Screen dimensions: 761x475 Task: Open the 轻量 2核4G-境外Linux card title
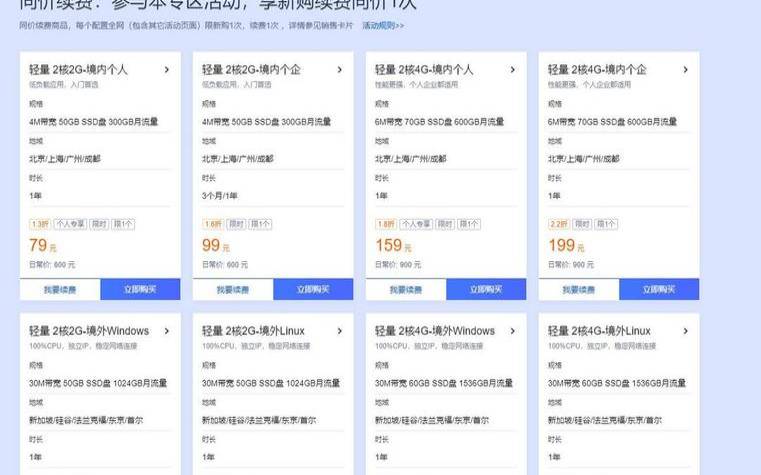pyautogui.click(x=599, y=331)
